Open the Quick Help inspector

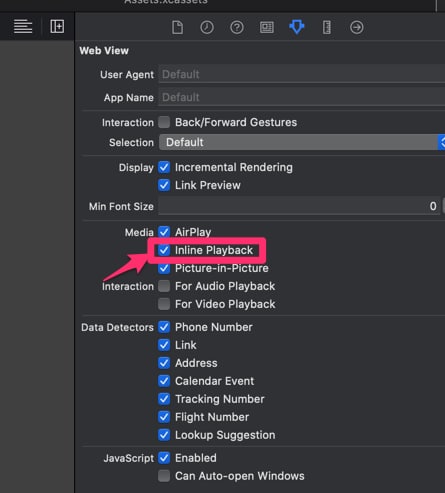click(237, 27)
